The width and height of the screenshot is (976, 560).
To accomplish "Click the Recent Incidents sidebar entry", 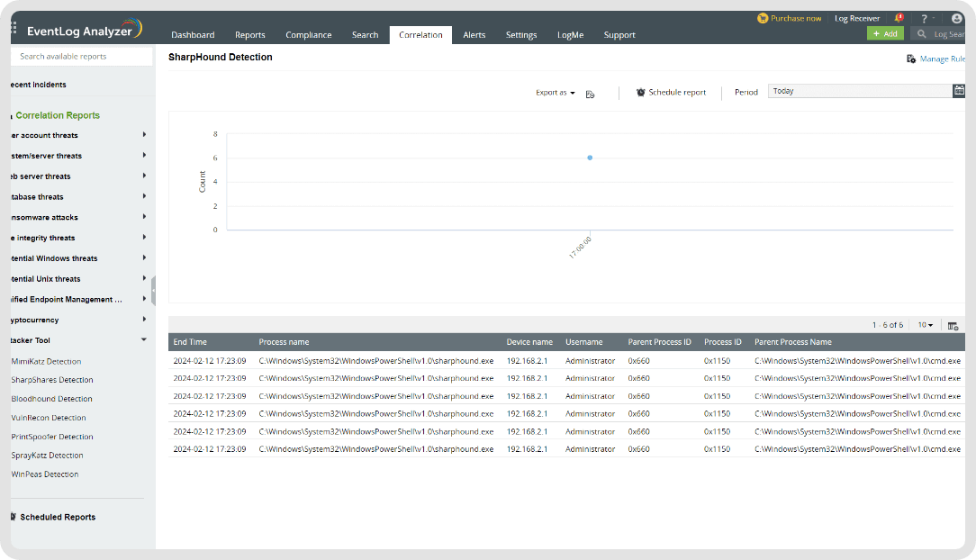I will coord(39,85).
